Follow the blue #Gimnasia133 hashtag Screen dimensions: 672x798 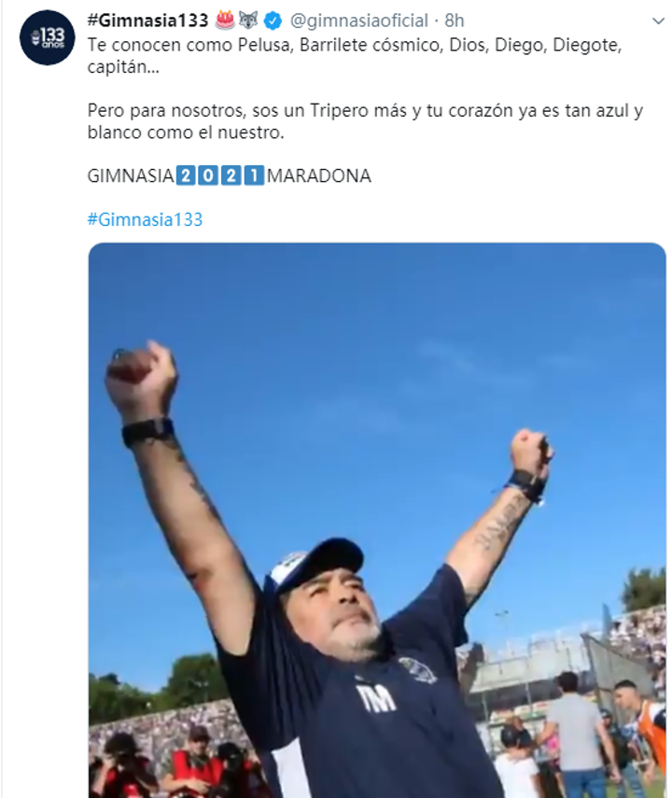(x=145, y=219)
